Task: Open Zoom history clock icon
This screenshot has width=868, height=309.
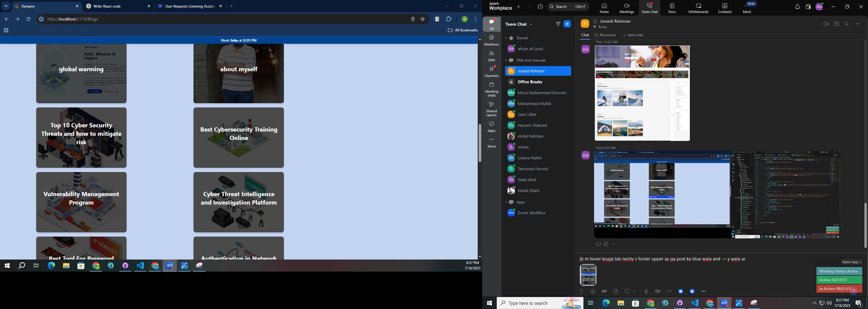Action: (x=540, y=7)
